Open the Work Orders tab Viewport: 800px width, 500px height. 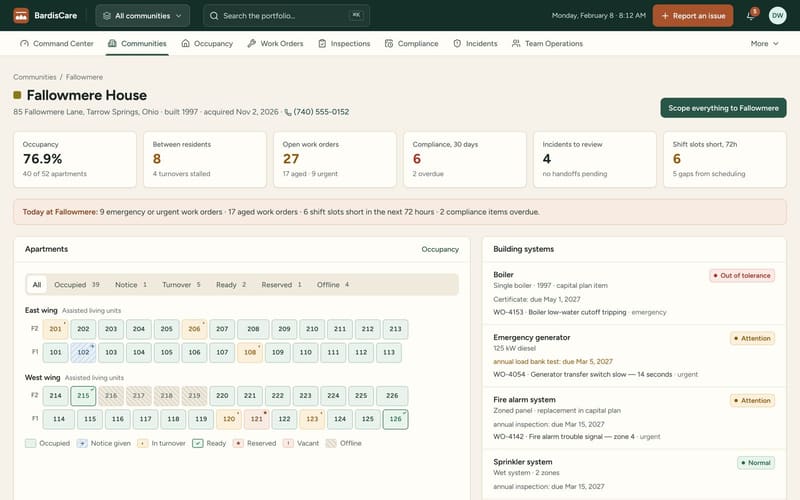(276, 44)
